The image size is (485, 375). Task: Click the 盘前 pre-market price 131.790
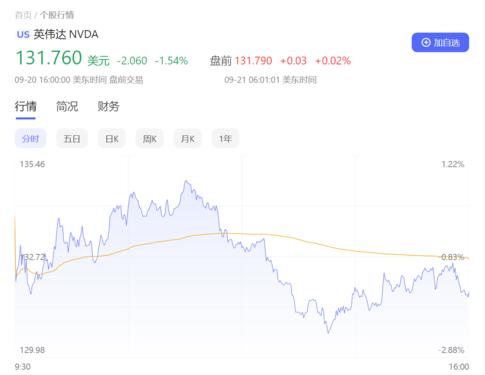253,61
